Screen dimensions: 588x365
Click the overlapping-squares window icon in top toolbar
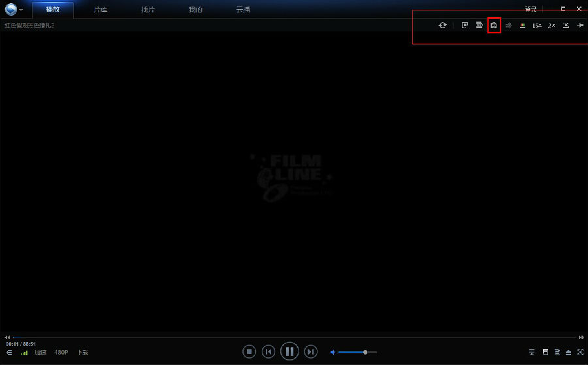coord(465,25)
